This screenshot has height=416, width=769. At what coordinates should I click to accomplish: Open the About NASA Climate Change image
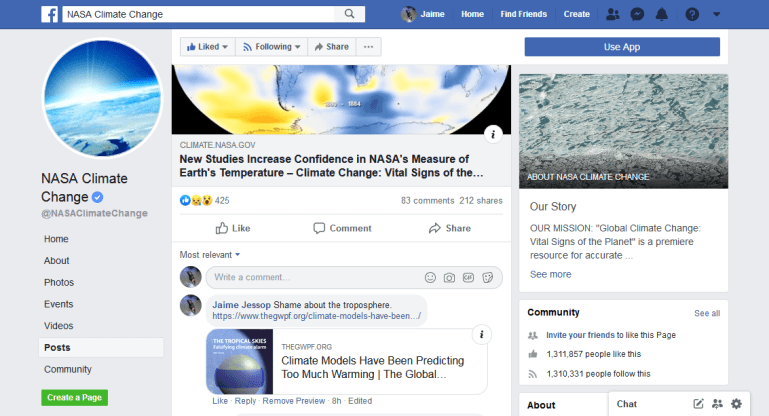pos(623,131)
